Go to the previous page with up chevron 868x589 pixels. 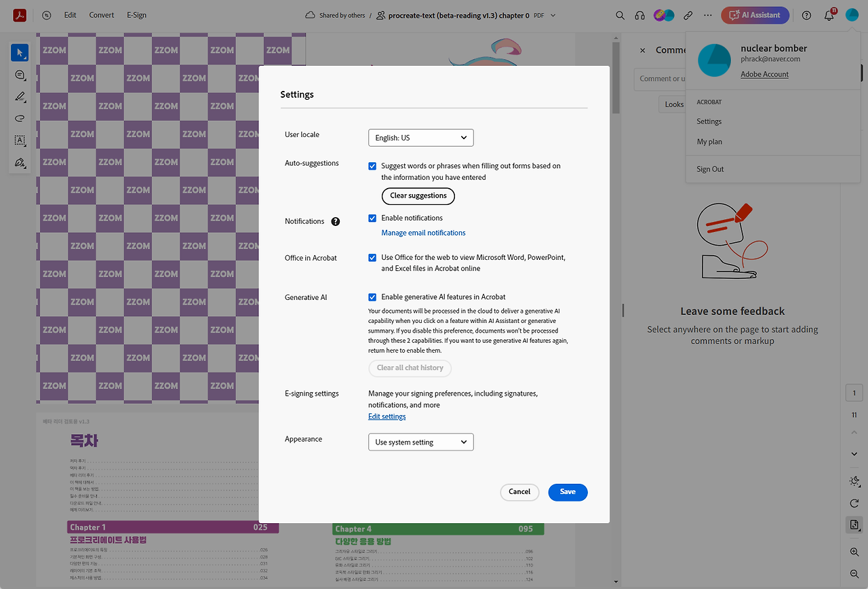(854, 432)
